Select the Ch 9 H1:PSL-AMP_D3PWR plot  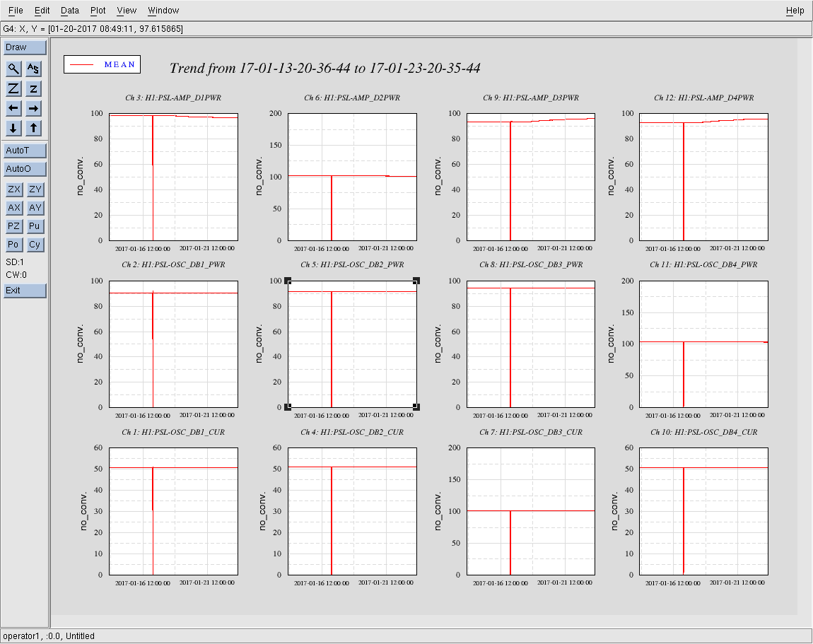click(x=531, y=177)
